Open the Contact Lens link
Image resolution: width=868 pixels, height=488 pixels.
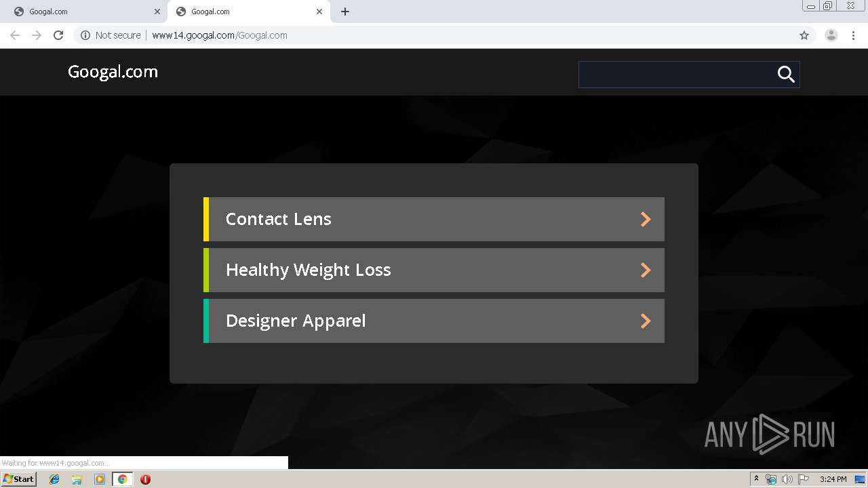click(x=434, y=219)
